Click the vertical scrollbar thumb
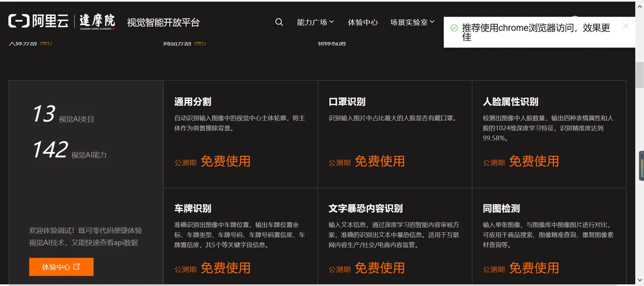 click(x=639, y=74)
